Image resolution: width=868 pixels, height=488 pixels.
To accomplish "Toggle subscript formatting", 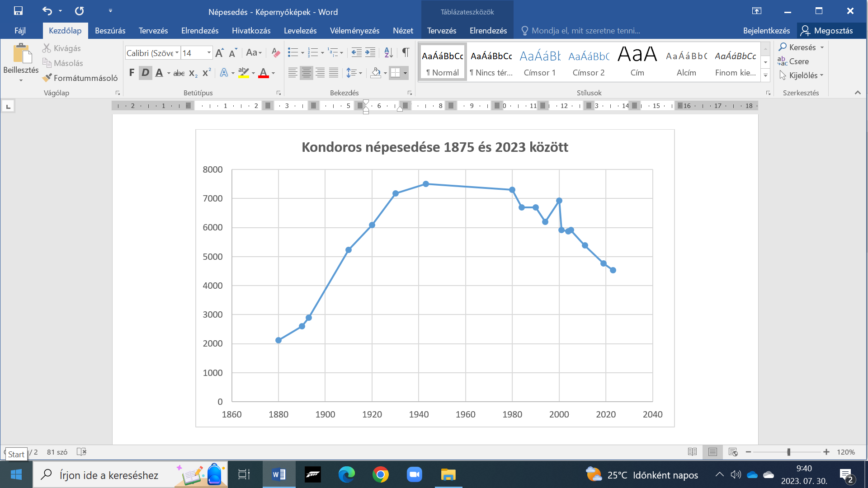I will (x=193, y=73).
